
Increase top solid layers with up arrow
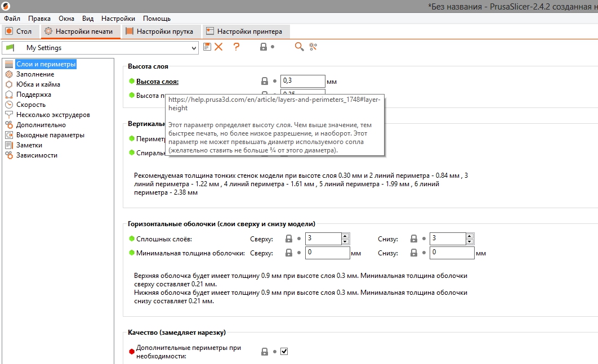coord(345,236)
